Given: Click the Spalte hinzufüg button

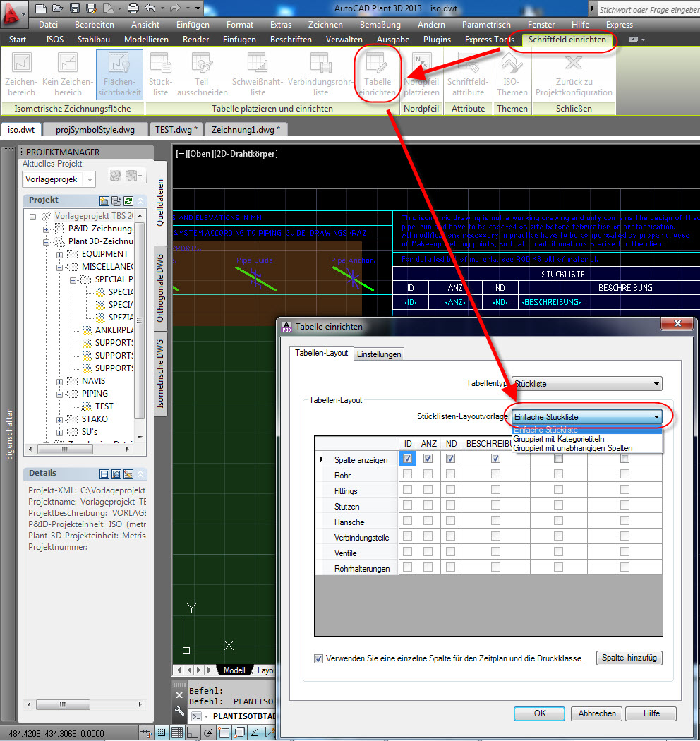Looking at the screenshot, I should (x=629, y=658).
